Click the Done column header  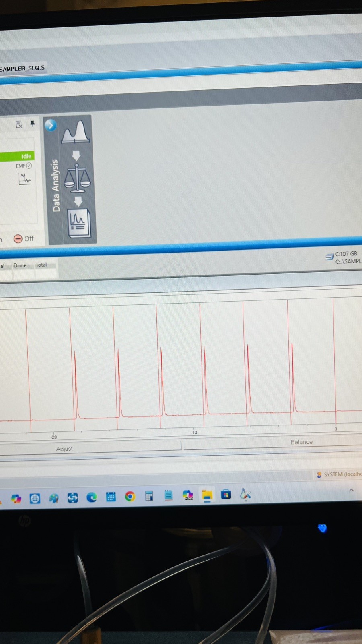[20, 265]
